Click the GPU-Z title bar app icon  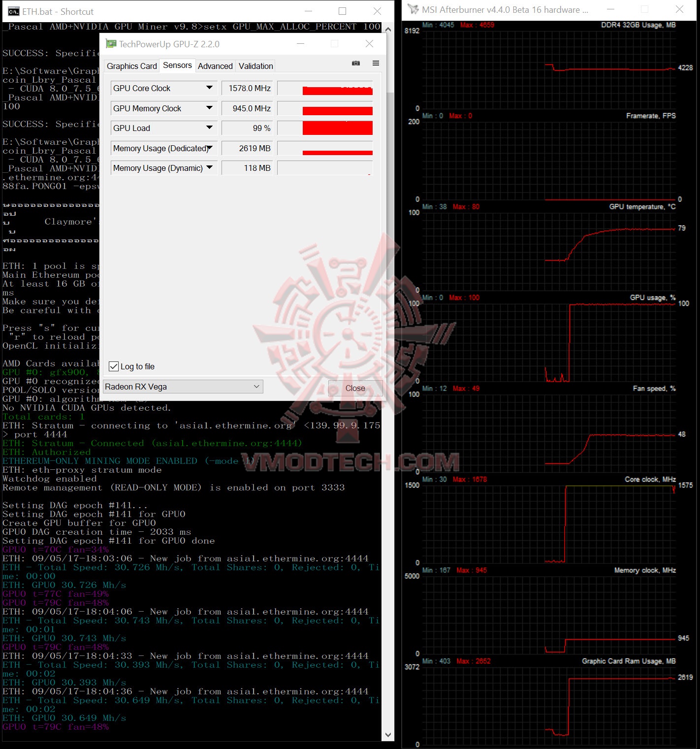(111, 44)
